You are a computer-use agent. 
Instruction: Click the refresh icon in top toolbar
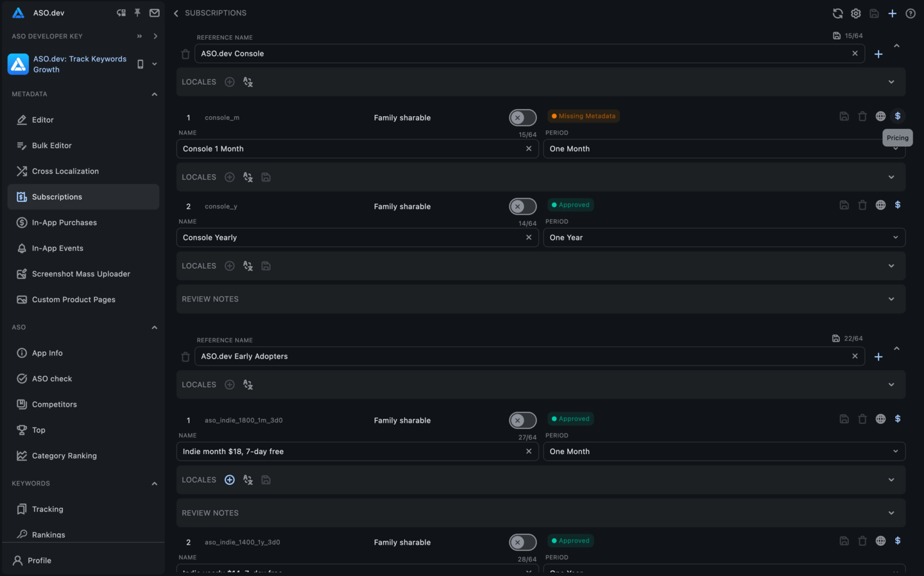pos(837,13)
